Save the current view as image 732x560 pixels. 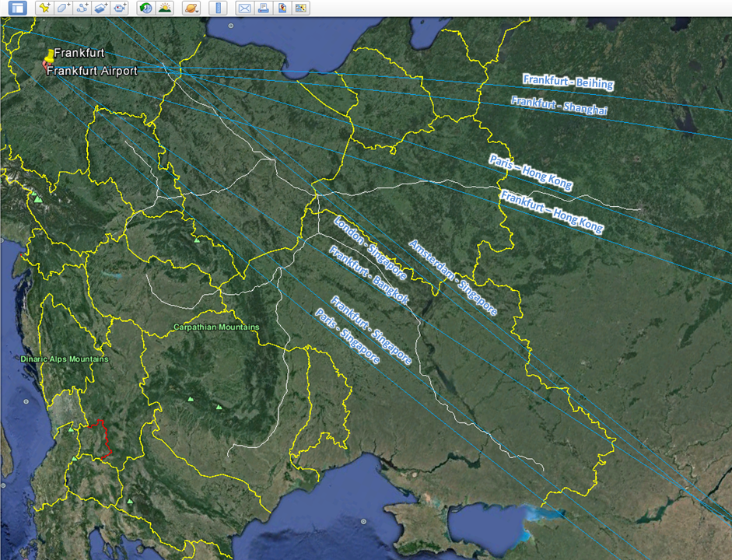pos(282,9)
